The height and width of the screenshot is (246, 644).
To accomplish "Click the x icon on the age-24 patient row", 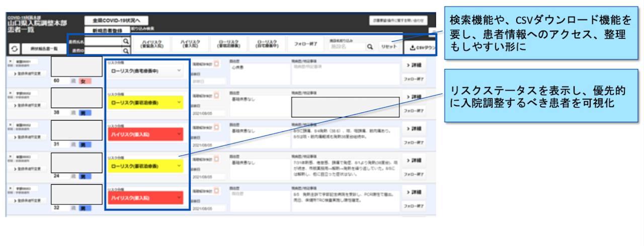I will (x=11, y=156).
